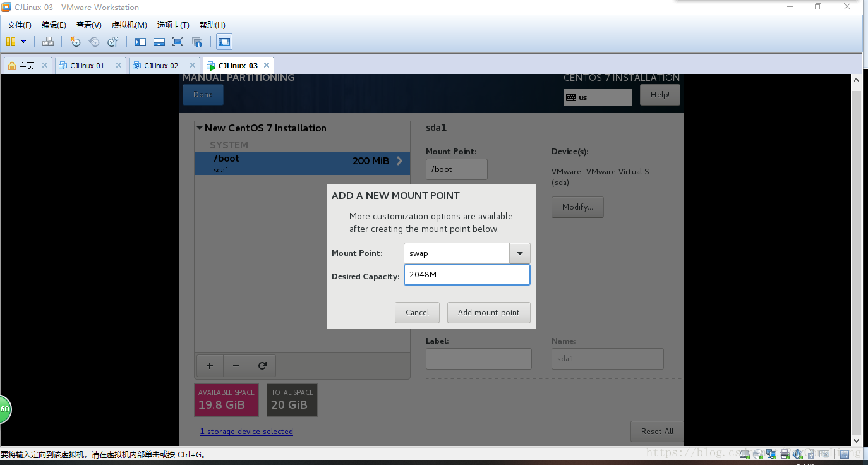Screen dimensions: 868x465
Task: Open the 编辑(E) menu
Action: 54,25
